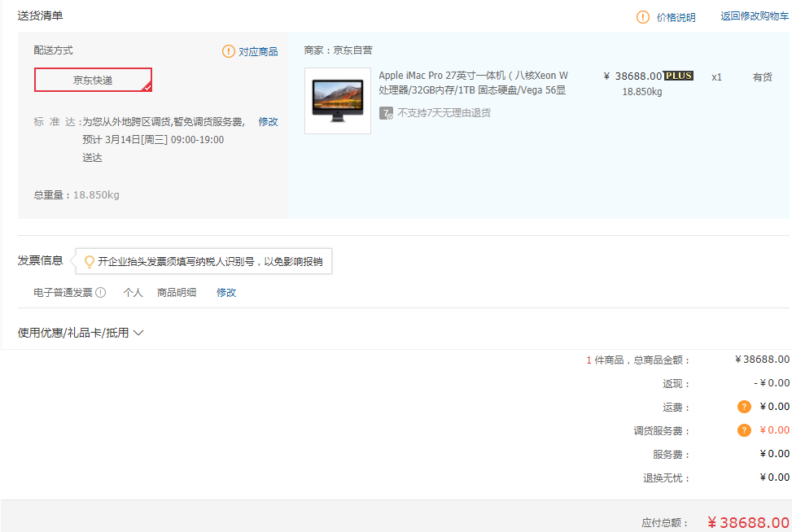The image size is (792, 532).
Task: Click the question mark icon beside 运费
Action: [x=744, y=407]
